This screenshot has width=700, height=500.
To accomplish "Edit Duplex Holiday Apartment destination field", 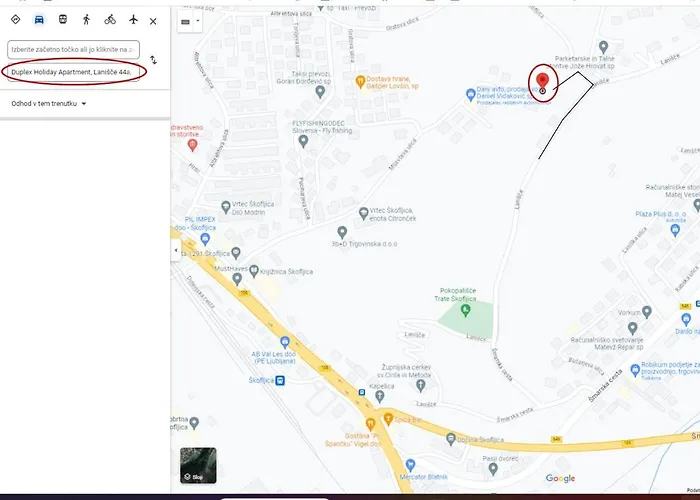I will pos(72,72).
